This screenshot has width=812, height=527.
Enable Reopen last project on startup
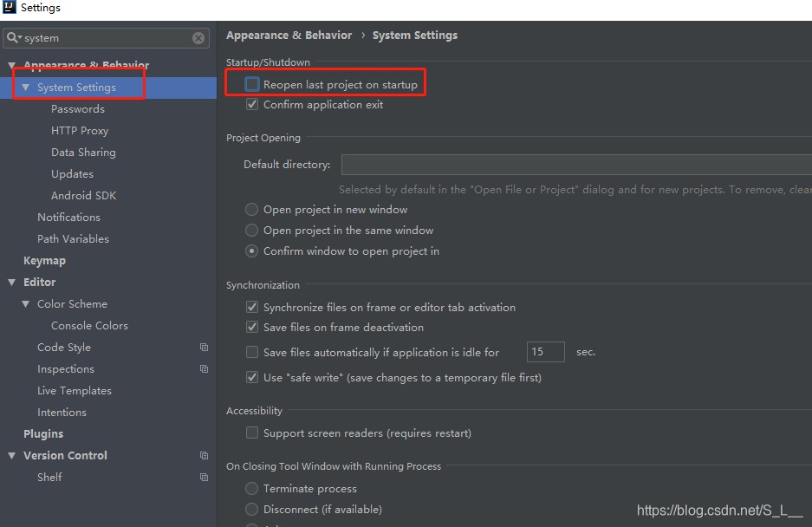(x=252, y=84)
